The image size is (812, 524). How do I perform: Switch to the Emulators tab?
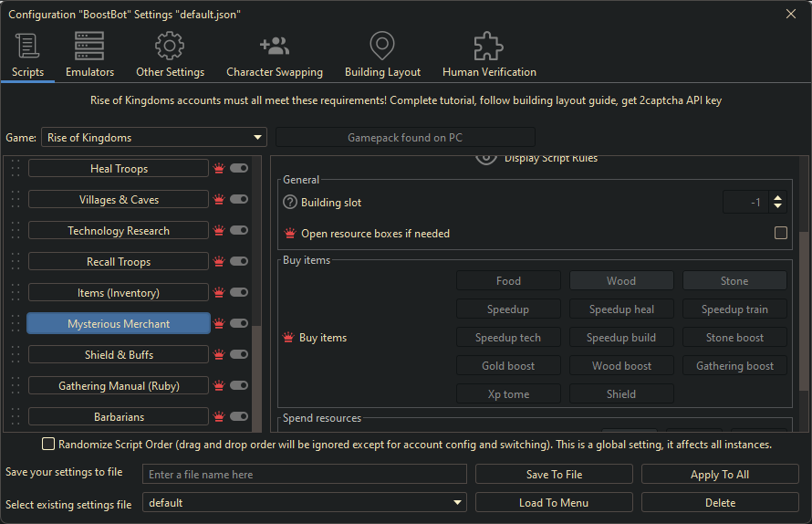(x=89, y=56)
